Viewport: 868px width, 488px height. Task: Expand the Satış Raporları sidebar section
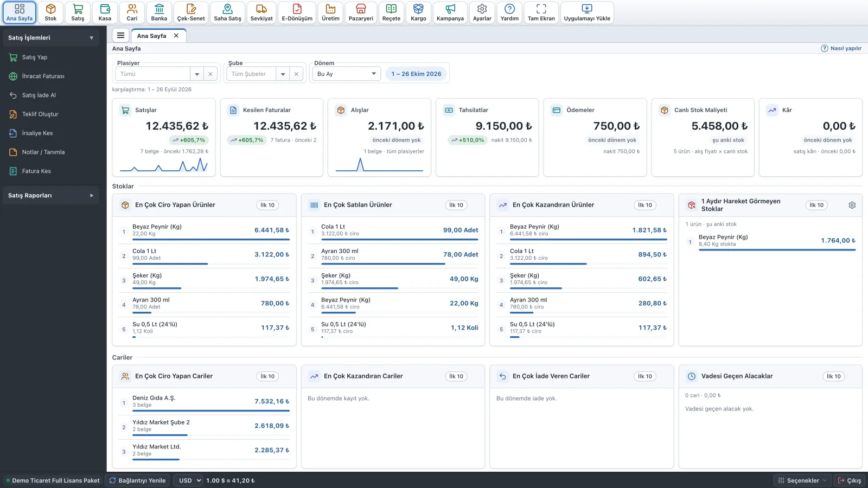(50, 195)
